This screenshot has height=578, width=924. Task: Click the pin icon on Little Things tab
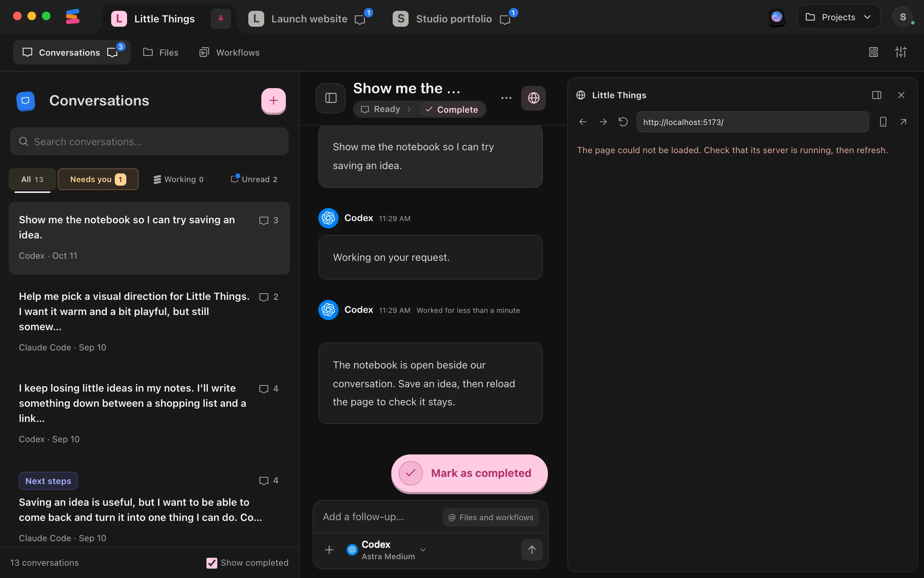221,18
